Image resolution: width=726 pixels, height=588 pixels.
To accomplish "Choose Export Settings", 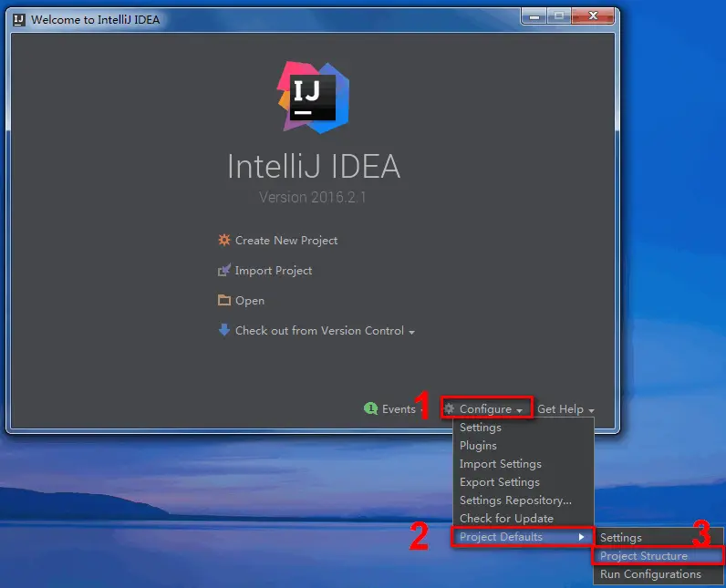I will pyautogui.click(x=524, y=482).
